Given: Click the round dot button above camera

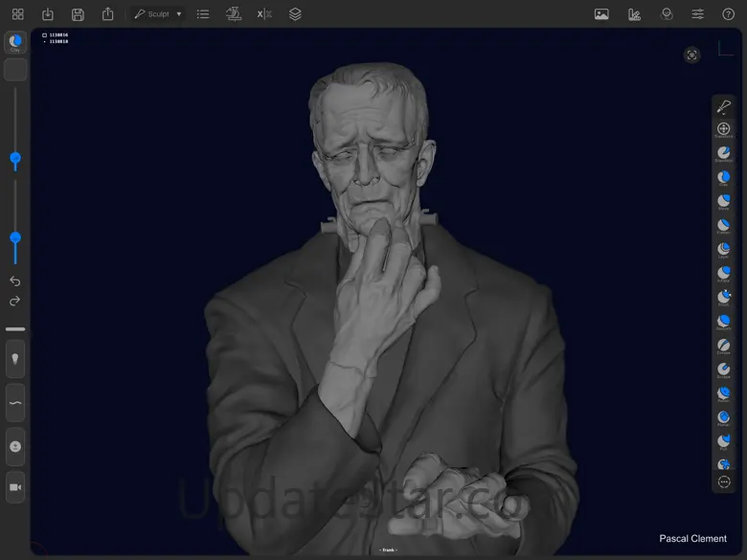Looking at the screenshot, I should click(15, 447).
